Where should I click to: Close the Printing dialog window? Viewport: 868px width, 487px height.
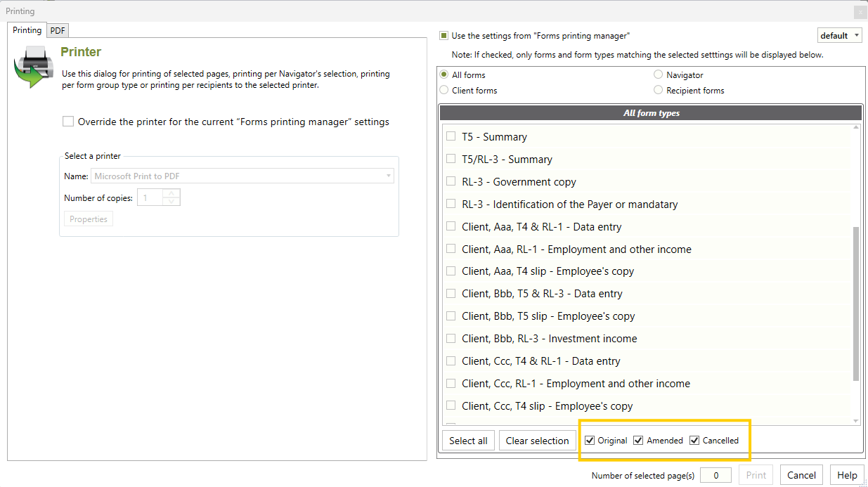860,12
